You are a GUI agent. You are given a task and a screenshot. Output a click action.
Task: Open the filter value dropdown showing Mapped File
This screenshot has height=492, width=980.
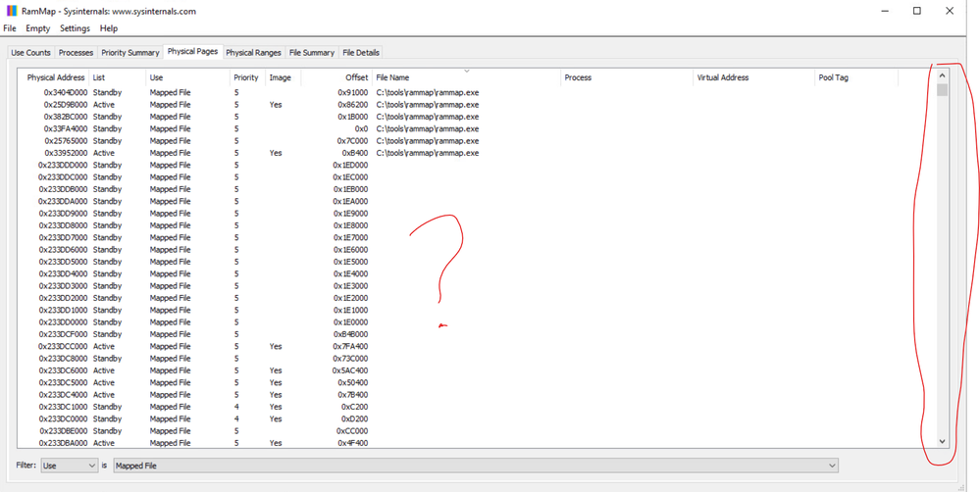point(476,466)
